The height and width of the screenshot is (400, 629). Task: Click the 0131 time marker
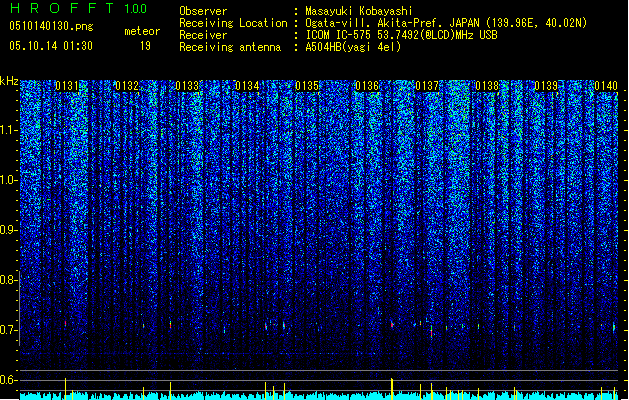[67, 86]
